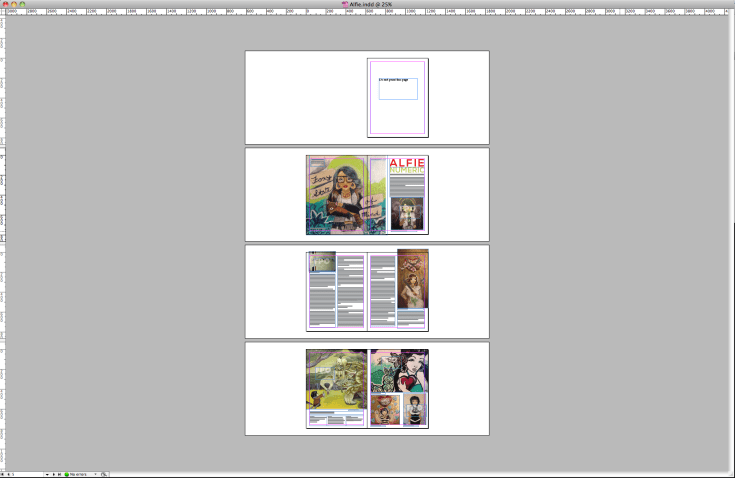735x478 pixels.
Task: Jump to last page in status bar
Action: (x=60, y=474)
